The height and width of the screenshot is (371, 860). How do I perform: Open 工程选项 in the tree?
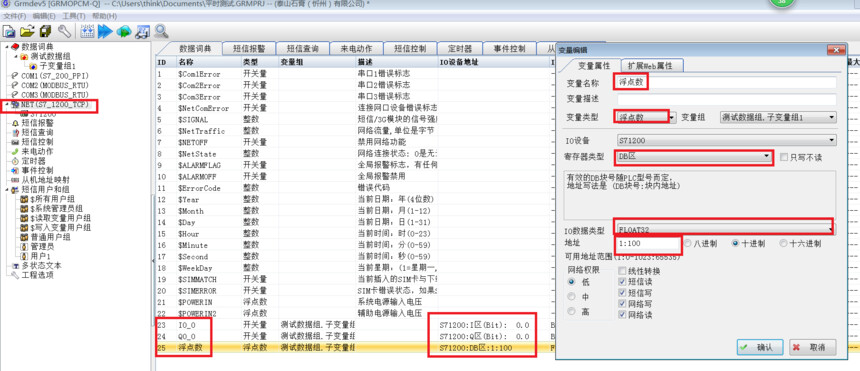point(37,275)
